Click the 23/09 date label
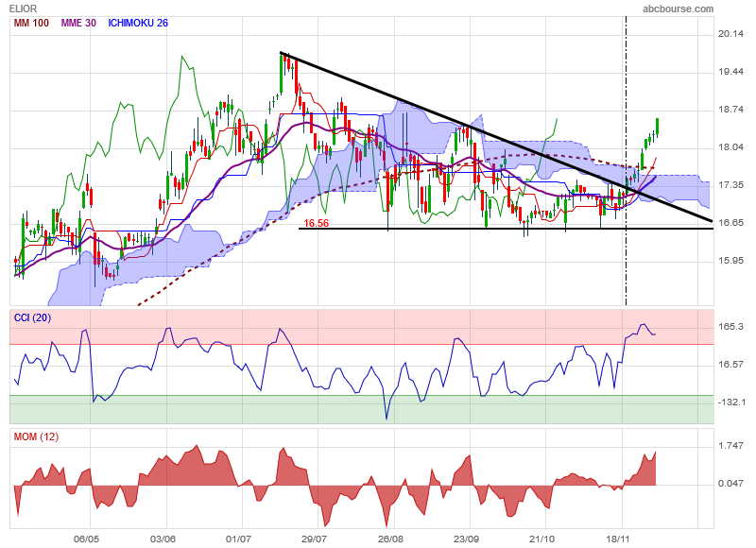 pos(466,539)
